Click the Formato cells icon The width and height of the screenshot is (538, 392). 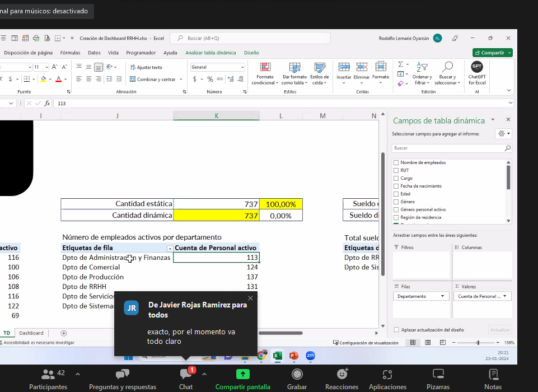coord(381,67)
